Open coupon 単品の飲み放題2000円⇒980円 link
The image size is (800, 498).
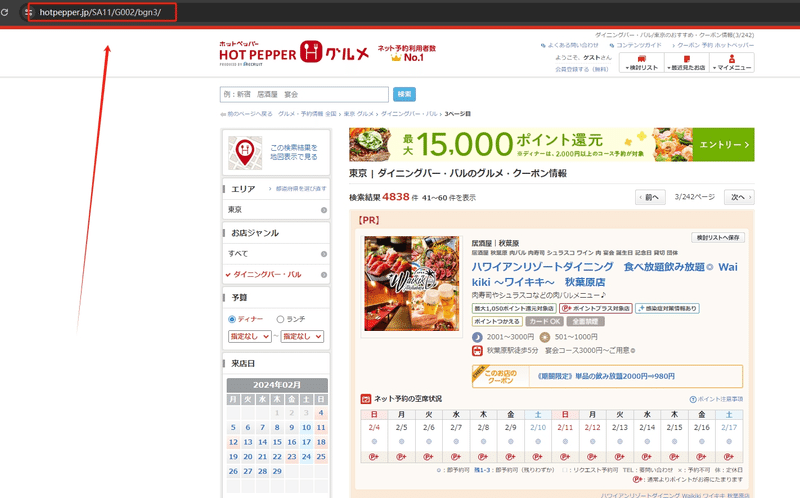pos(606,377)
